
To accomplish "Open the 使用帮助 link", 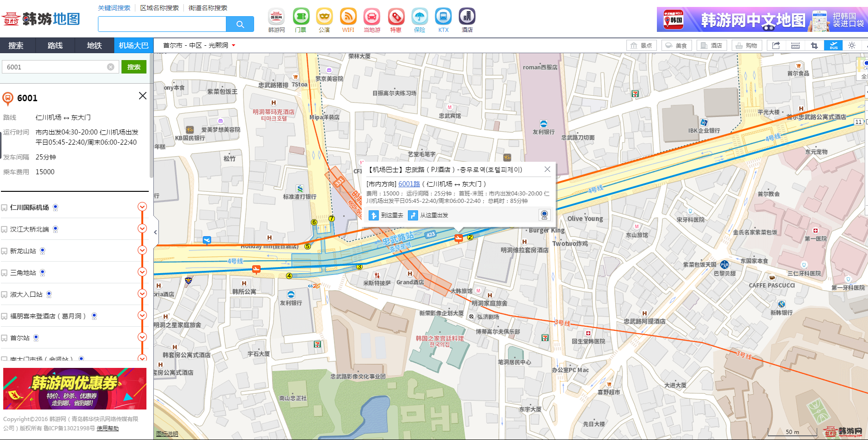I will [x=108, y=428].
